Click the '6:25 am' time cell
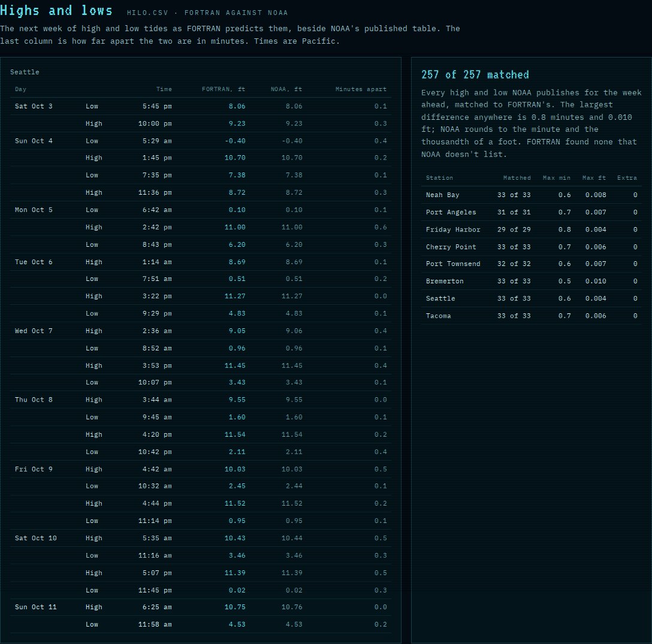Screen dimensions: 652x644 coord(157,607)
